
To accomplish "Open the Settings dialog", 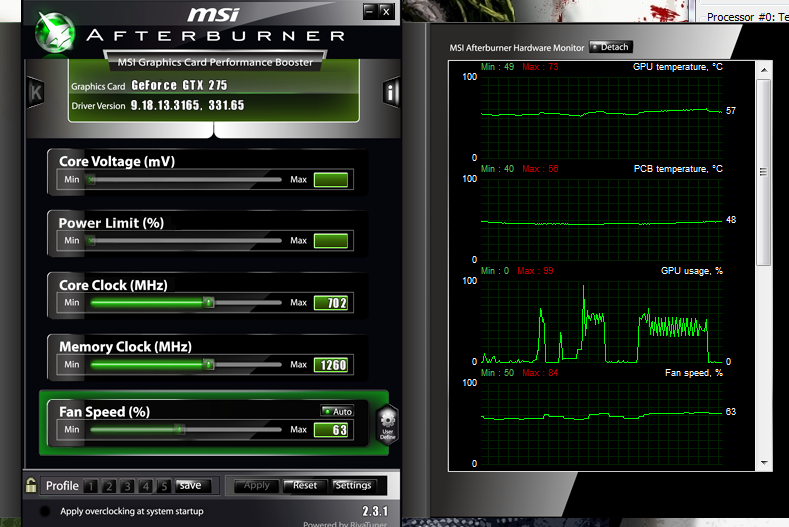I will pos(353,485).
